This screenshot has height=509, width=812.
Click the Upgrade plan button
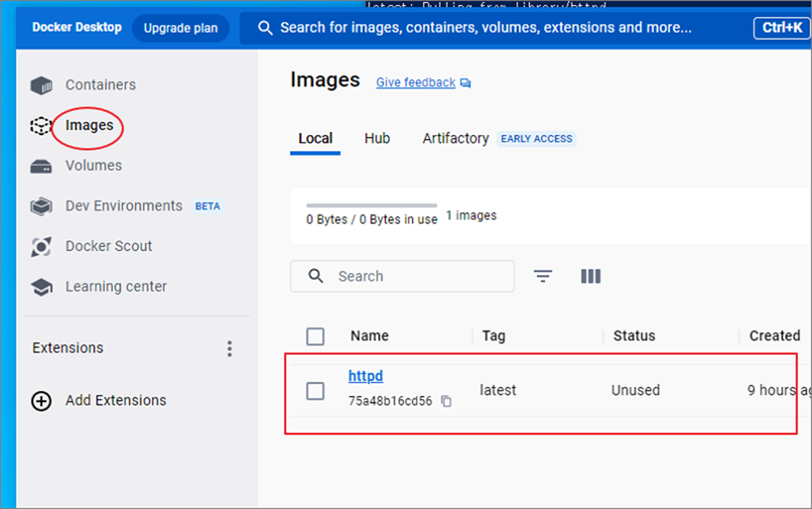click(181, 28)
